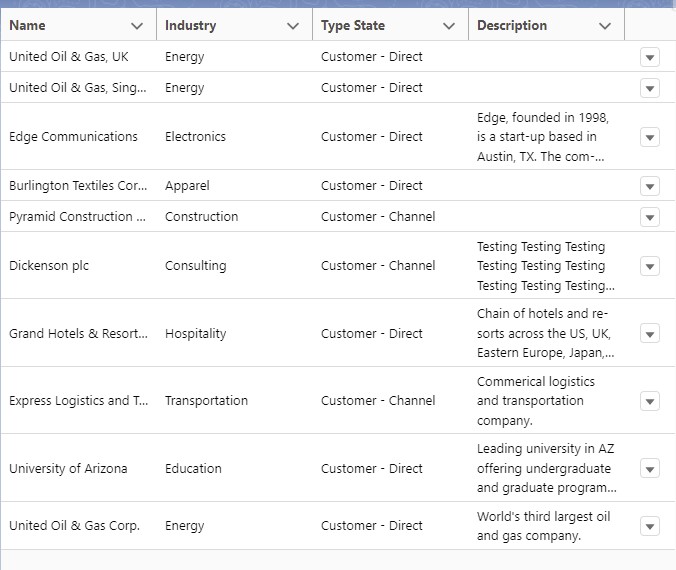Show row actions for Dickenson plc

point(650,266)
